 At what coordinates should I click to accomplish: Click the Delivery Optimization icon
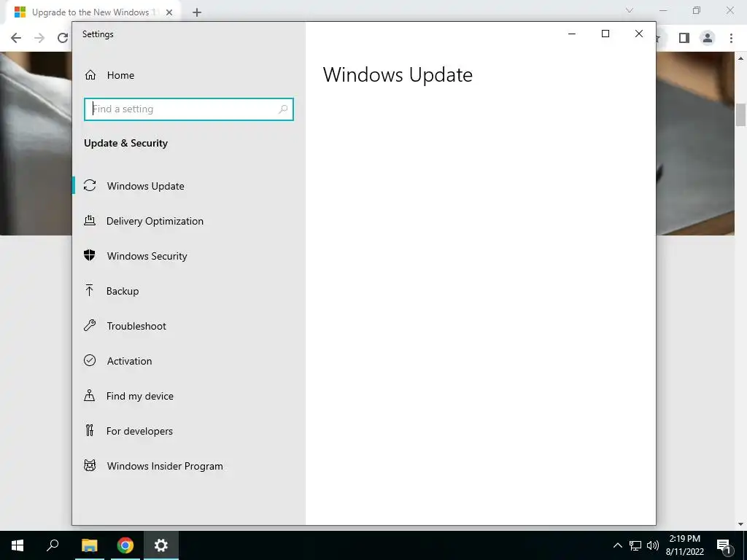click(x=90, y=220)
